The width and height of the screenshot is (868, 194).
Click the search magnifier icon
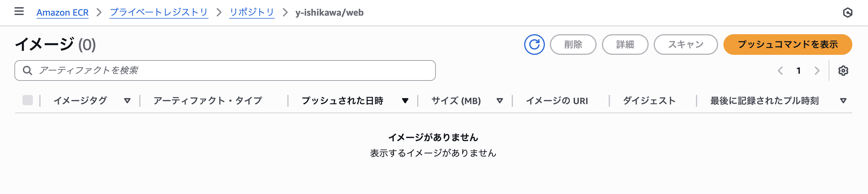(27, 70)
